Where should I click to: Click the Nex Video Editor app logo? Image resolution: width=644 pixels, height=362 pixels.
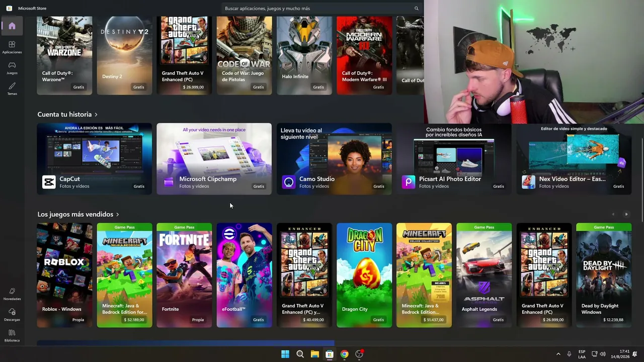coord(528,182)
